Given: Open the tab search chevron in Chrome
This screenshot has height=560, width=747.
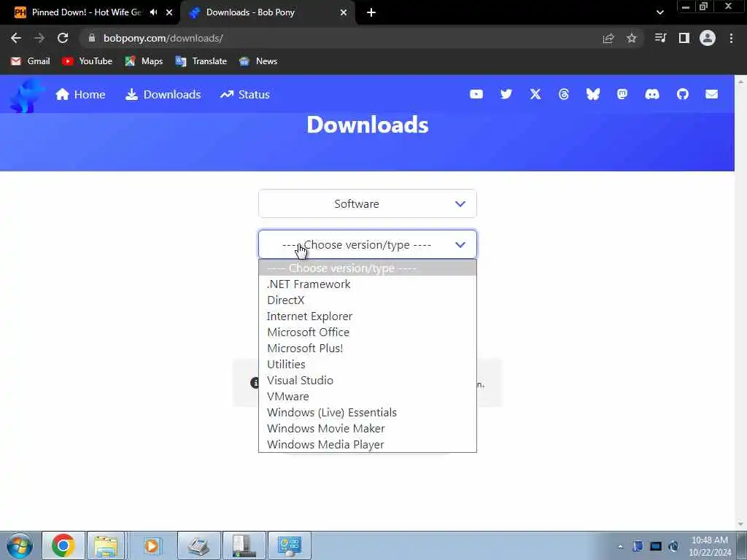Looking at the screenshot, I should [x=659, y=12].
